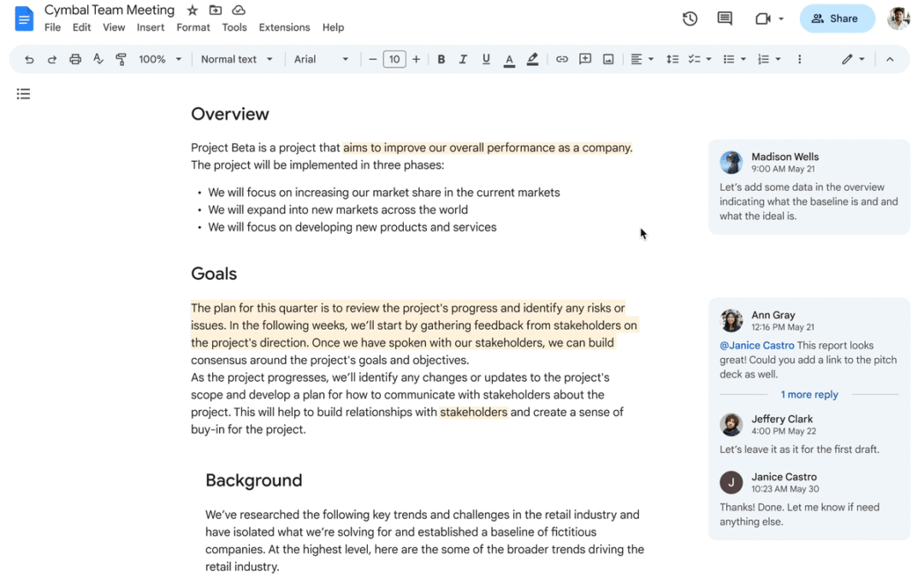Open the Normal text style dropdown
This screenshot has height=578, width=924.
click(236, 59)
